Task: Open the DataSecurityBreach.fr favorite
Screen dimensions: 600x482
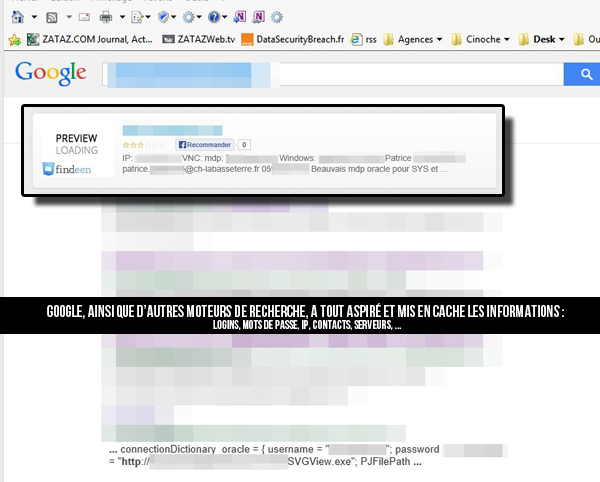Action: point(293,39)
